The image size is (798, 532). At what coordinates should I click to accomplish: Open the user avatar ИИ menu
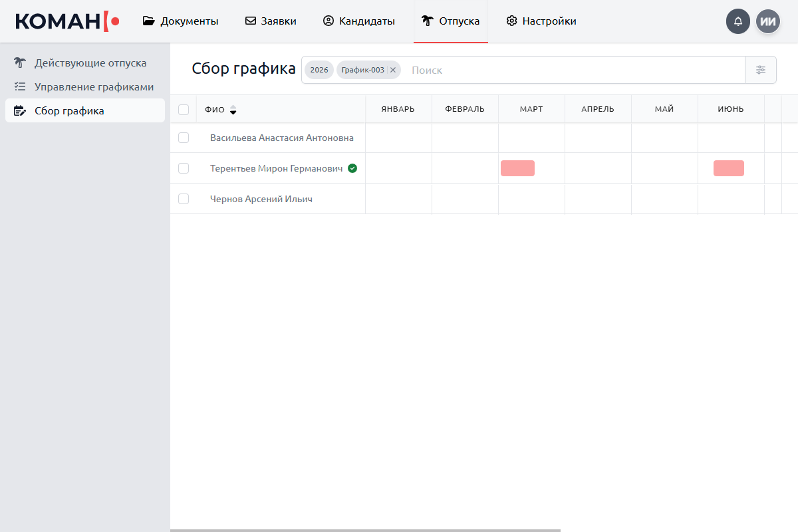[x=767, y=21]
